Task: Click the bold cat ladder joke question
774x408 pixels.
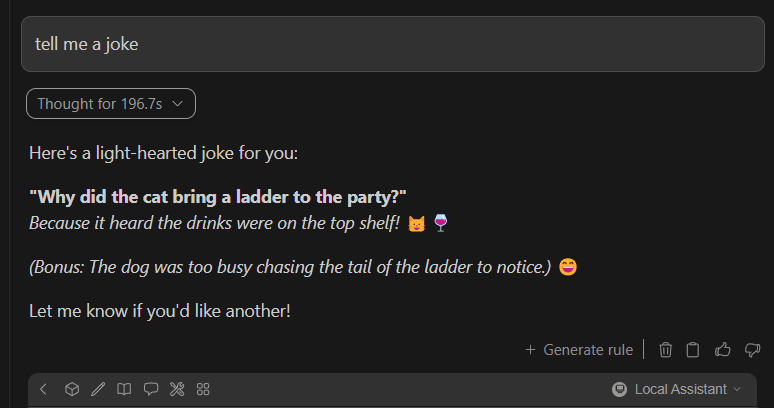Action: coord(218,197)
